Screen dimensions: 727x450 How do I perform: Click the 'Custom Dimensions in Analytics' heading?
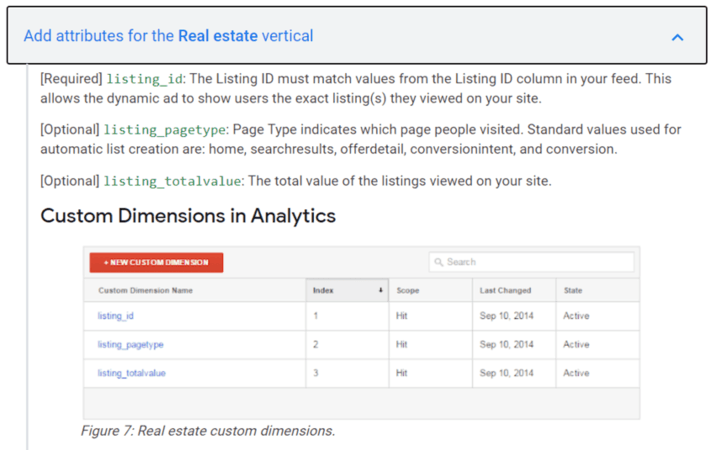click(188, 215)
